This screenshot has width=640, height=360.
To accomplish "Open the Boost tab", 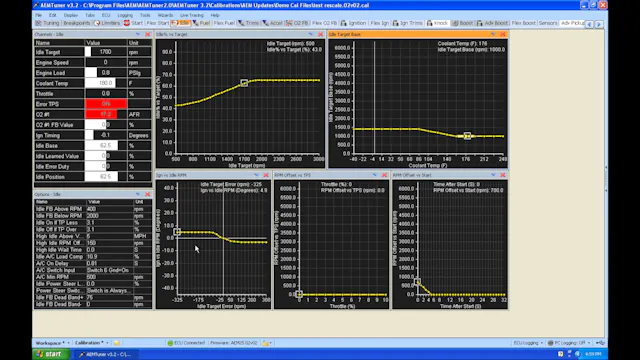I will [463, 23].
